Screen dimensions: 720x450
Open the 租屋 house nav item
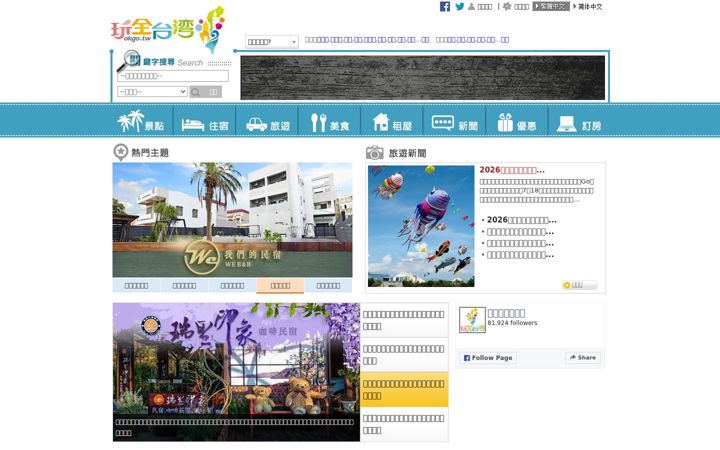392,123
